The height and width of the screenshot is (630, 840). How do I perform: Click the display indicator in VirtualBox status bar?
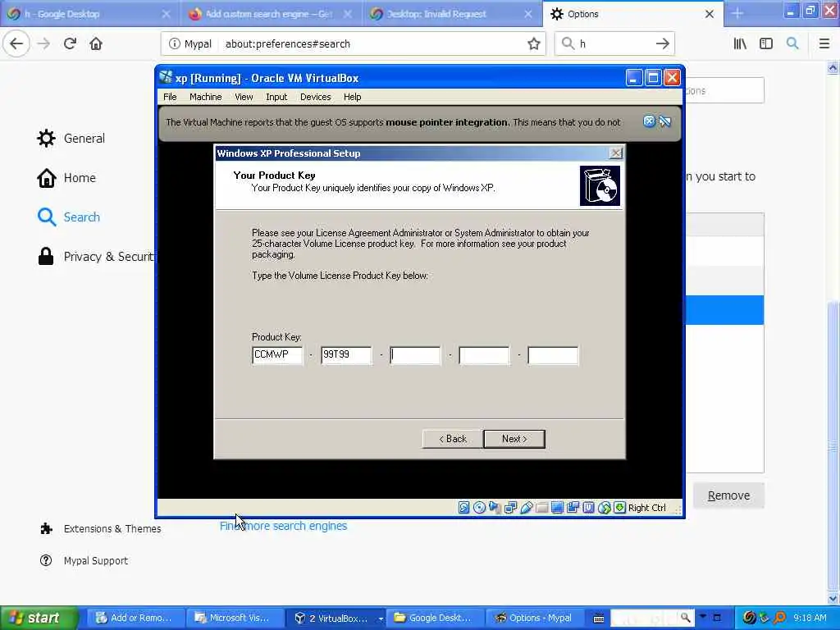[x=557, y=507]
